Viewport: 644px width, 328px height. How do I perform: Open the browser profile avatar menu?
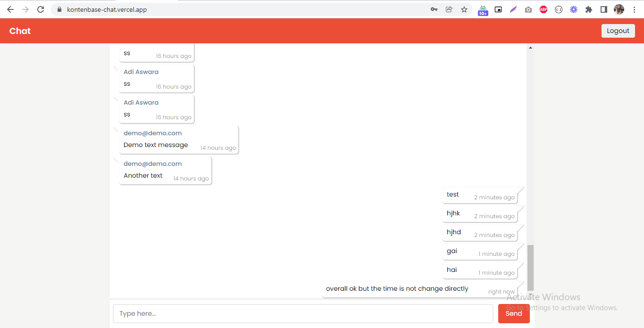tap(619, 9)
